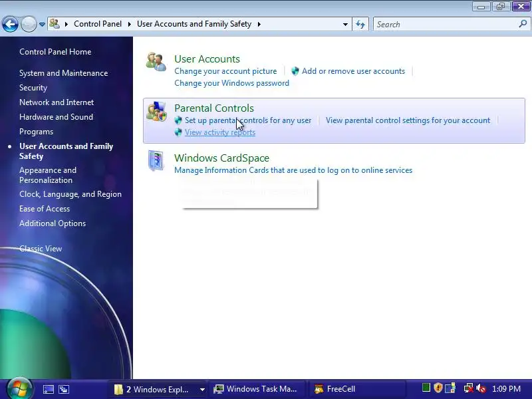
Task: Click the muted volume tray icon
Action: [x=481, y=388]
